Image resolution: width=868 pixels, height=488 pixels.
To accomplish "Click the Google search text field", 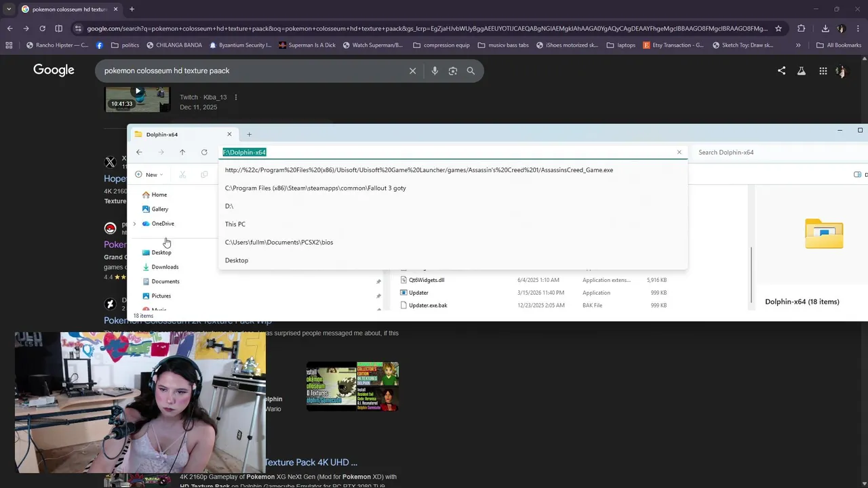I will 251,70.
